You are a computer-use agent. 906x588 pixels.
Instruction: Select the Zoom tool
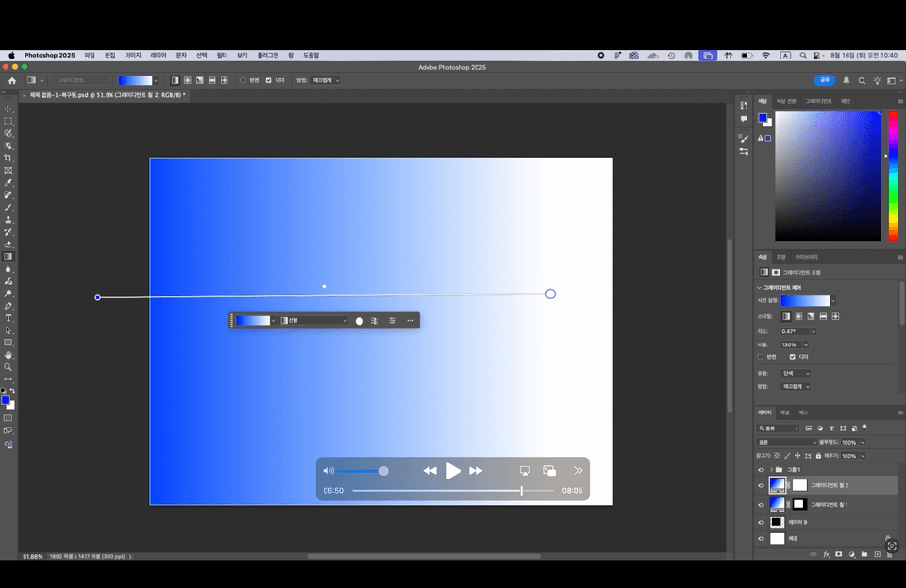coord(8,367)
